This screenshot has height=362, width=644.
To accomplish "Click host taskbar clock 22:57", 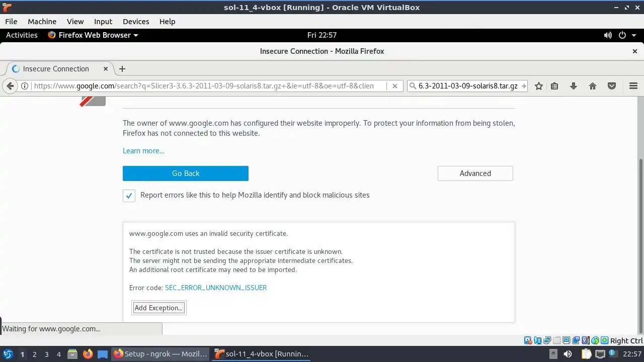I will [632, 354].
